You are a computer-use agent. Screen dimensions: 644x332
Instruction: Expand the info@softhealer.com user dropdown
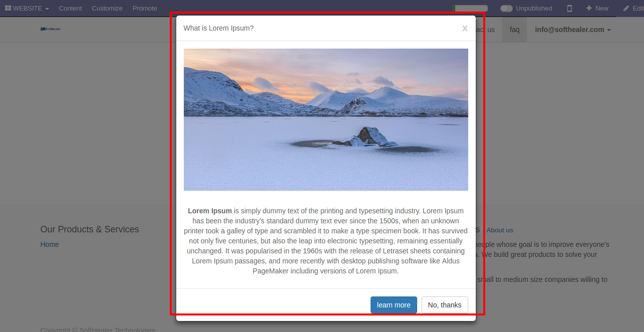[573, 30]
